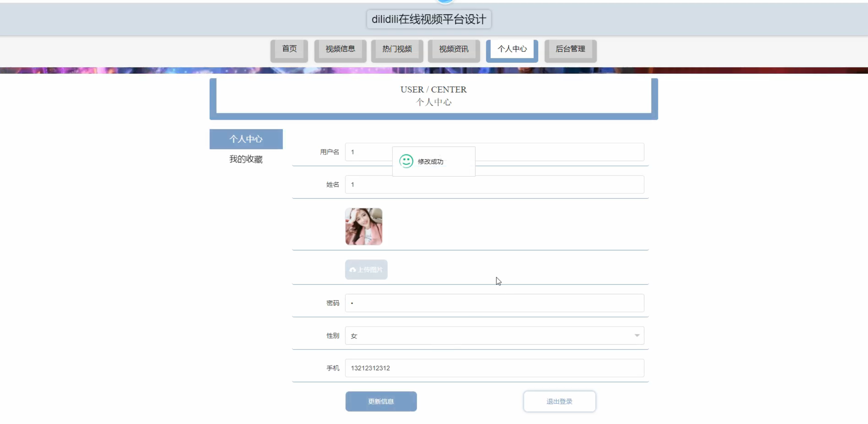The height and width of the screenshot is (424, 868).
Task: Click 更新信息 button
Action: tap(381, 401)
